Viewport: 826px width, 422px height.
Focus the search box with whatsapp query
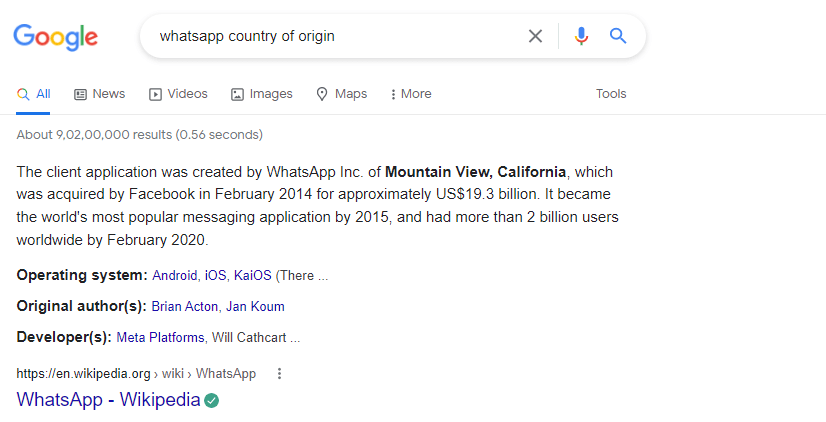coord(330,36)
